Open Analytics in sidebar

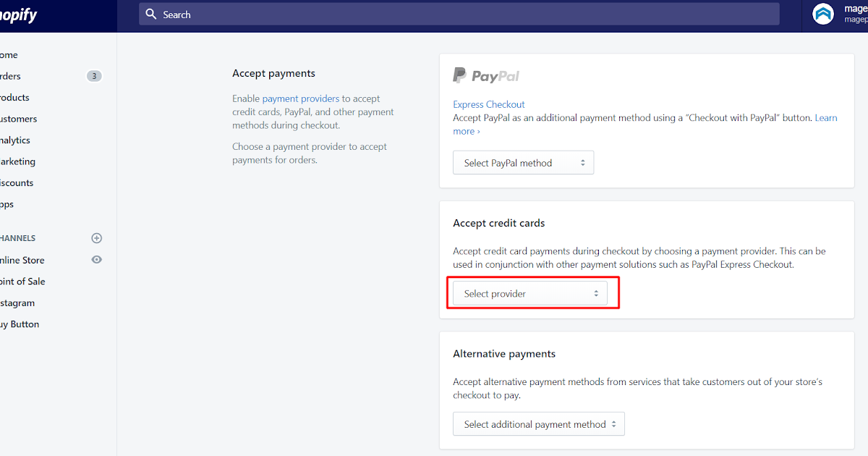[x=15, y=140]
